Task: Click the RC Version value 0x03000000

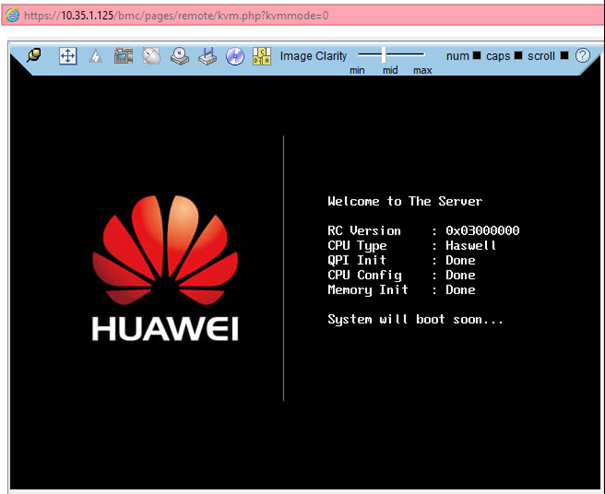Action: tap(482, 230)
